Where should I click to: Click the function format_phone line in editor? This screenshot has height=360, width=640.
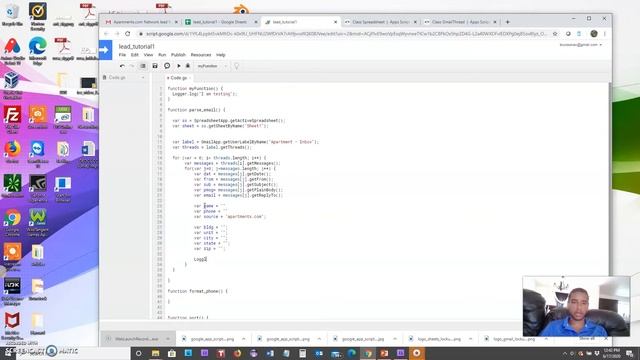pos(198,291)
